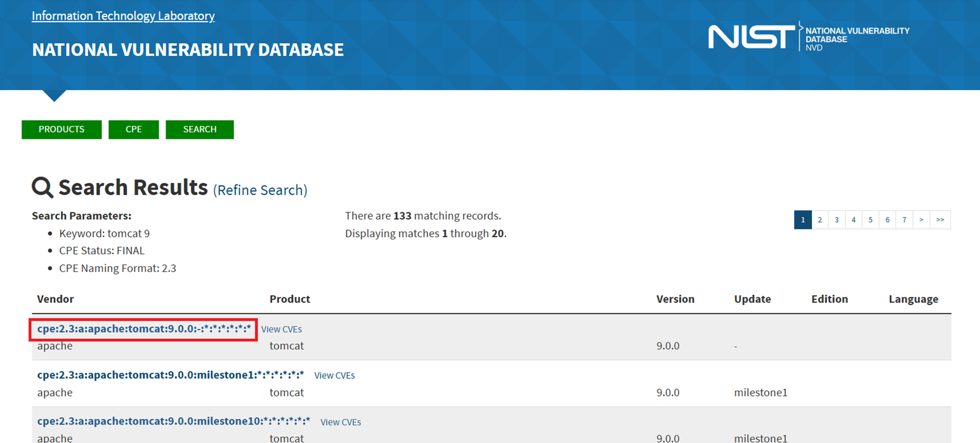Open the tomcat 9.0.0 base CPE link
The height and width of the screenshot is (443, 980).
(x=144, y=329)
